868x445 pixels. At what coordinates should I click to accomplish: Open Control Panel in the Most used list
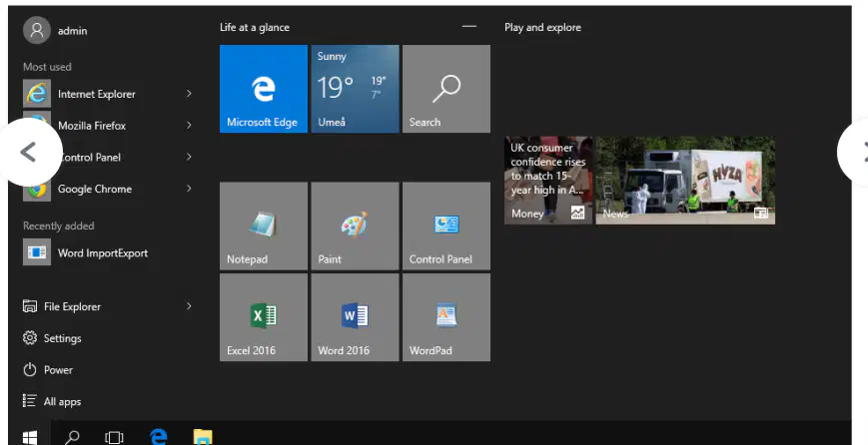point(108,157)
